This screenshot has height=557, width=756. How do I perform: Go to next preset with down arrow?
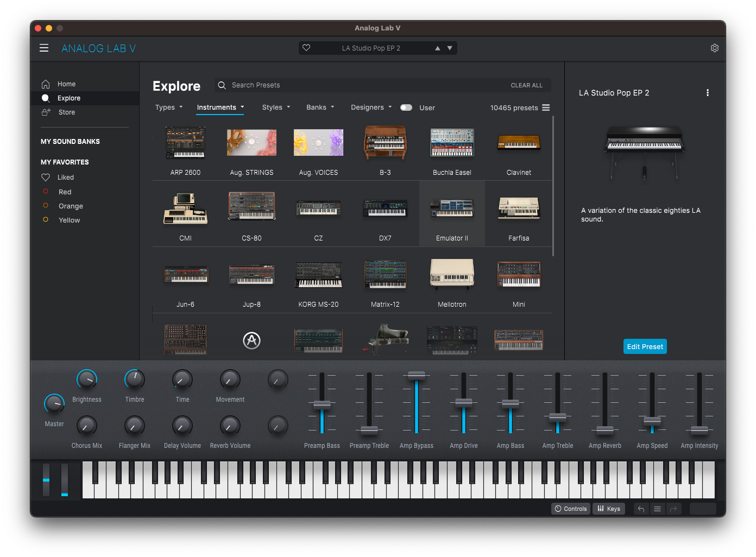click(x=450, y=48)
